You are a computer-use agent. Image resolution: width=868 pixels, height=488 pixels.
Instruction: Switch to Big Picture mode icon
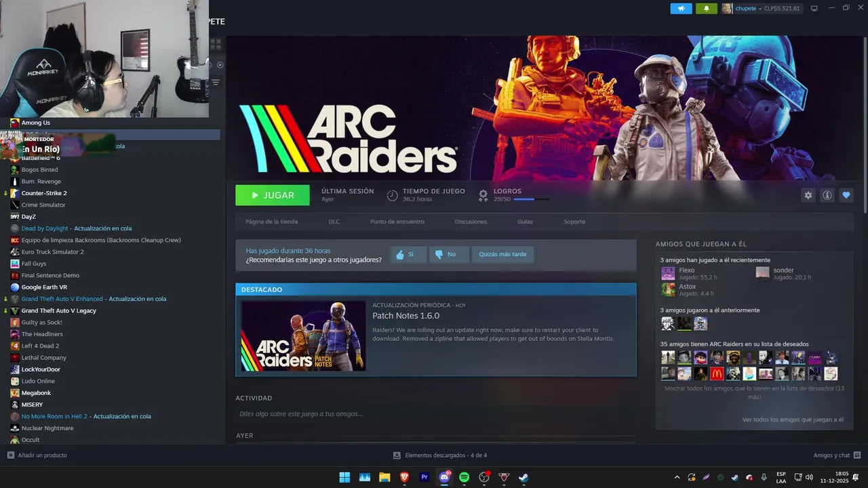click(814, 8)
